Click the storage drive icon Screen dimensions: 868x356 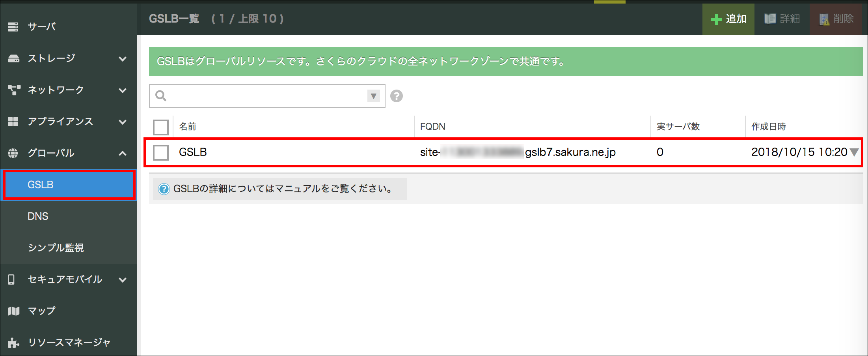(x=13, y=58)
